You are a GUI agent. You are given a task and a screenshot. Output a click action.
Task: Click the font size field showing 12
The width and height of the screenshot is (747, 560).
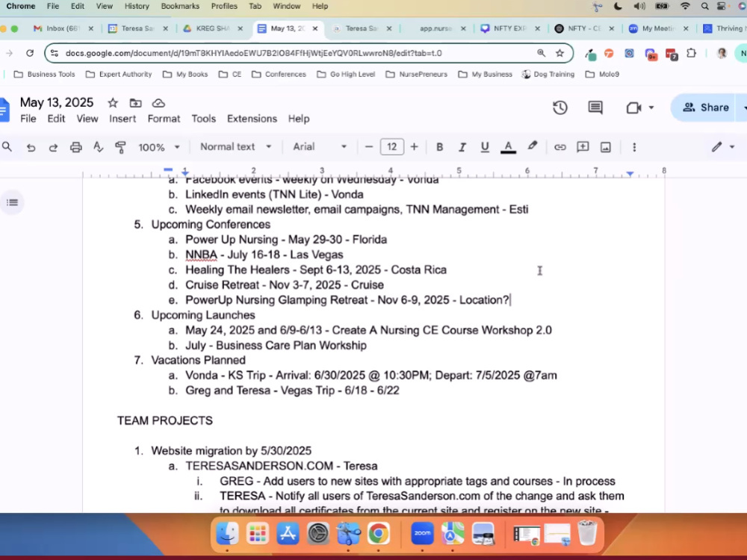click(x=391, y=147)
